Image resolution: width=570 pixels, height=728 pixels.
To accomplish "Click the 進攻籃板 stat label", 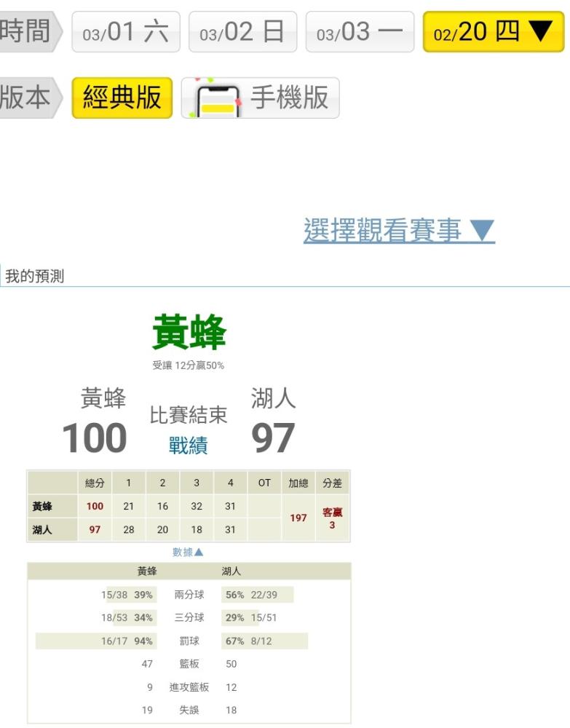I will point(189,687).
